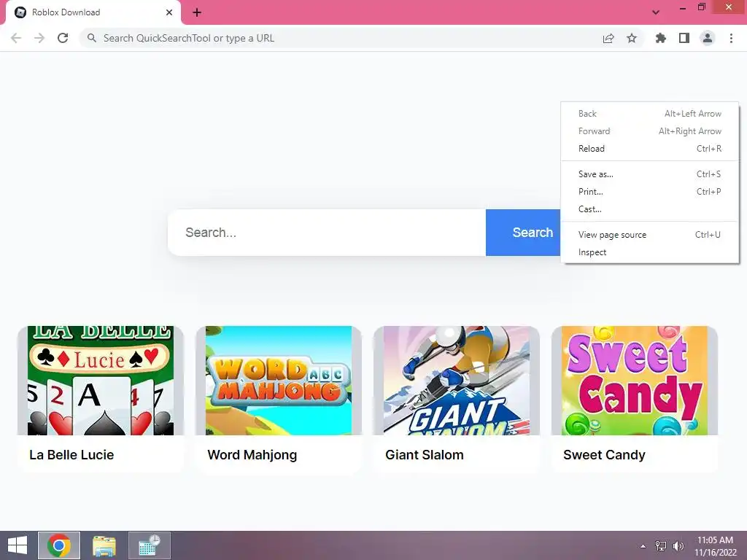Click the Roblox favicon on the tab
This screenshot has height=560, width=747.
(20, 12)
